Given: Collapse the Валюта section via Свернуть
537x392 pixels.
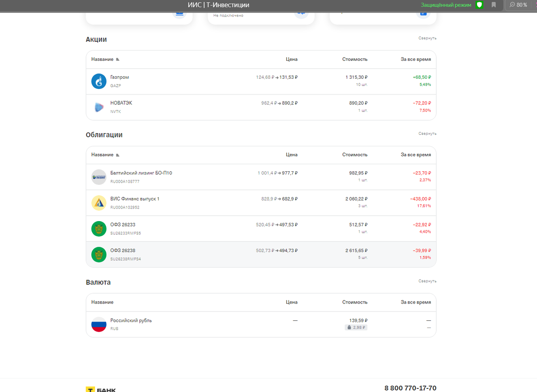Looking at the screenshot, I should pyautogui.click(x=427, y=281).
